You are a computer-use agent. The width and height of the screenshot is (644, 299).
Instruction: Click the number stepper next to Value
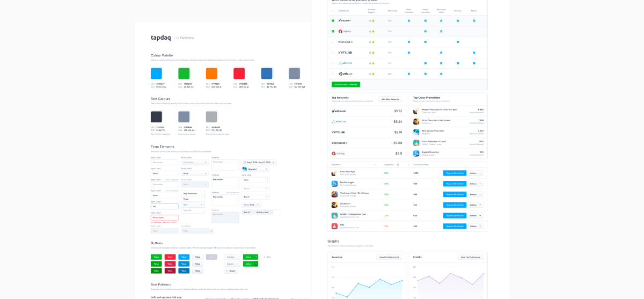coord(268,180)
